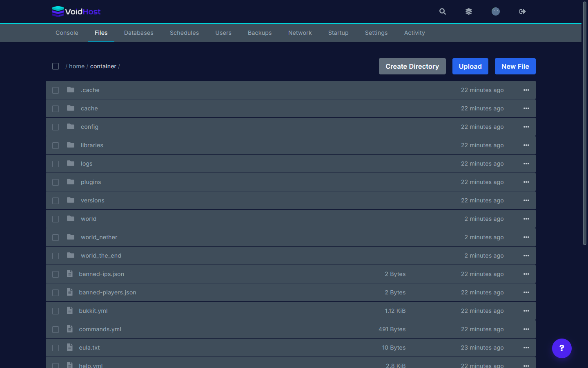Click the New File button
Screen dimensions: 588x368
point(515,66)
